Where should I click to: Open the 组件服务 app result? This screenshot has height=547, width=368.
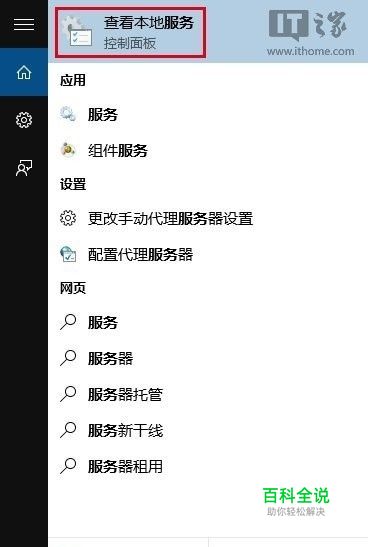[x=208, y=150]
